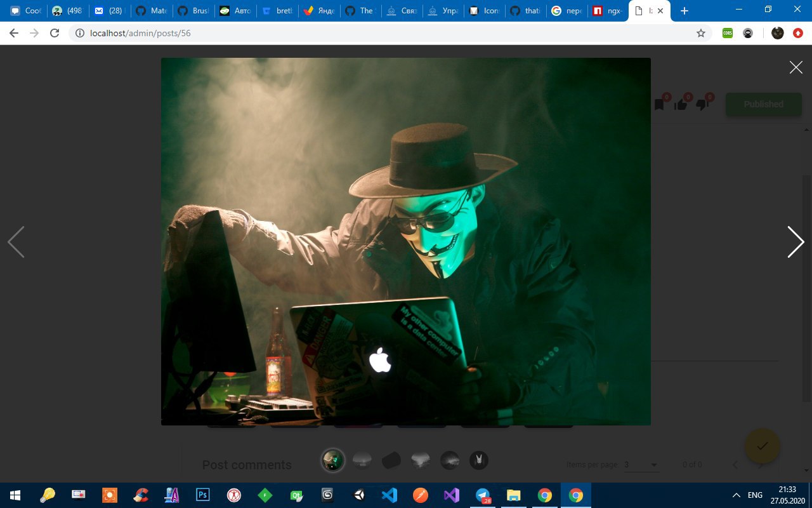Image resolution: width=812 pixels, height=508 pixels.
Task: Select the first (active) gallery thumbnail
Action: pos(333,460)
